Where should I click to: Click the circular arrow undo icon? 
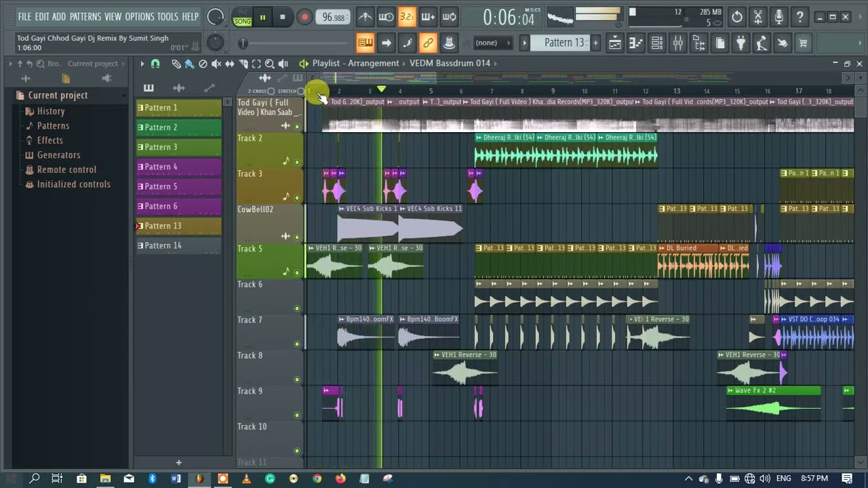pyautogui.click(x=737, y=17)
